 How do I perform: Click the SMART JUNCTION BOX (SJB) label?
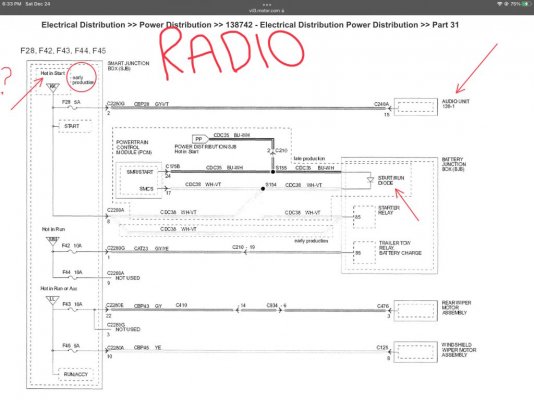[128, 66]
